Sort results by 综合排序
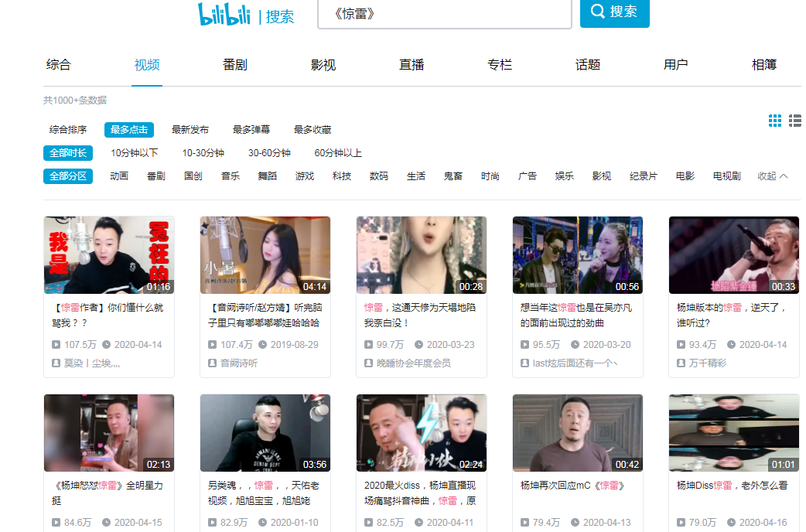 coord(68,130)
